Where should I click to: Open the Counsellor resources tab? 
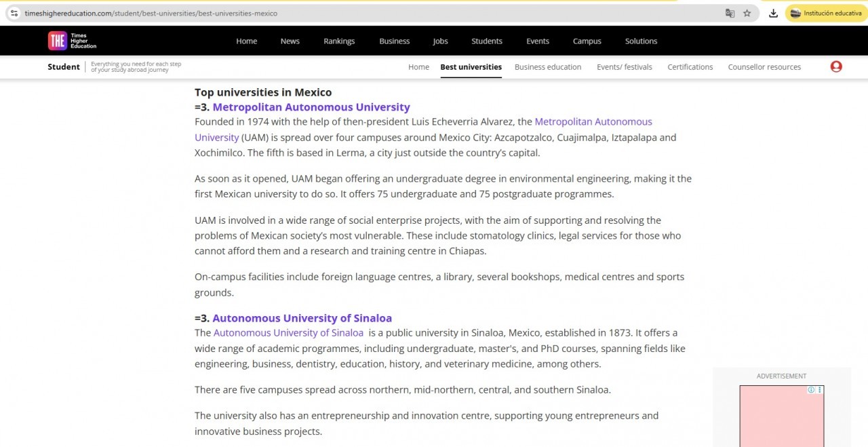coord(764,67)
